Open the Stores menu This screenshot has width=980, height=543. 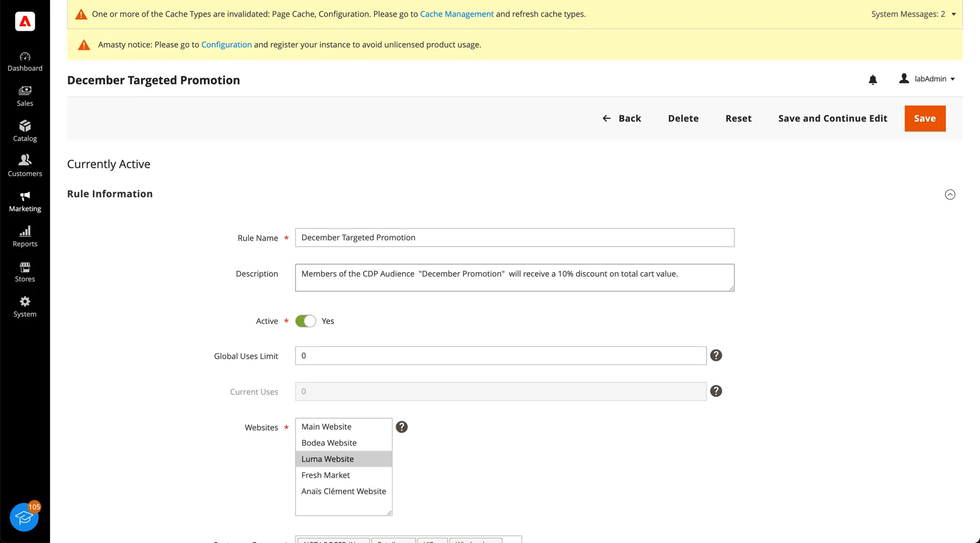point(25,272)
